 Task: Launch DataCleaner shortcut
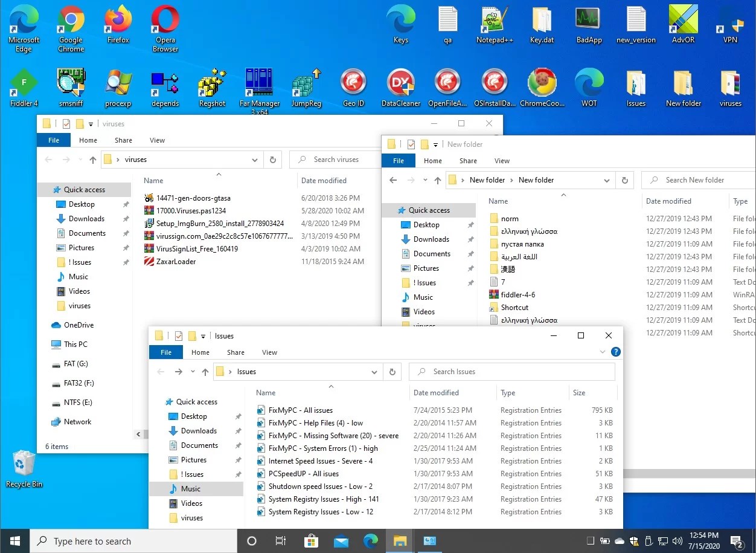(x=400, y=85)
